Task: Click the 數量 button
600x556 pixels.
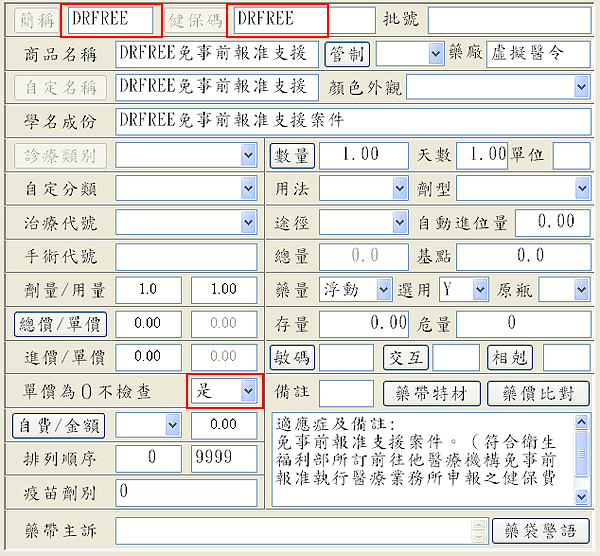Action: tap(293, 156)
